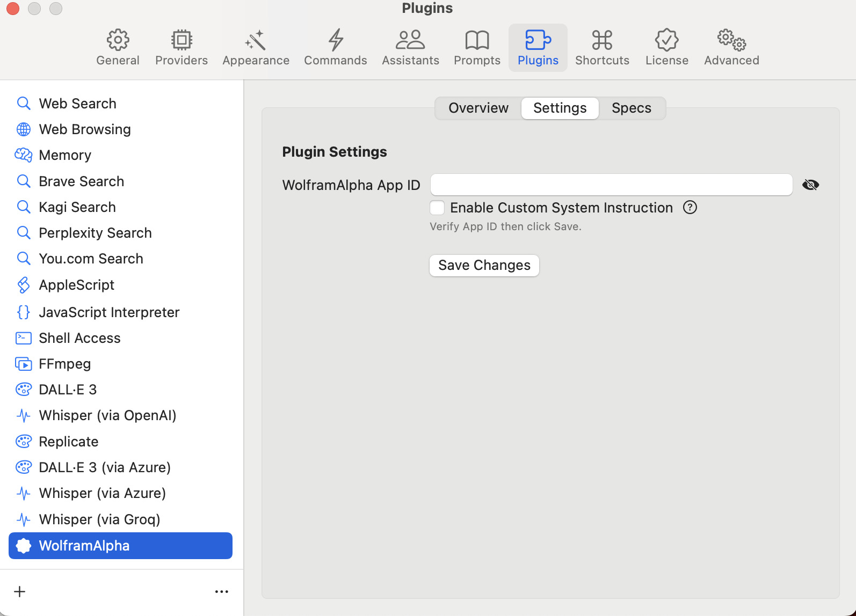856x616 pixels.
Task: Open the Providers preferences pane
Action: click(181, 48)
